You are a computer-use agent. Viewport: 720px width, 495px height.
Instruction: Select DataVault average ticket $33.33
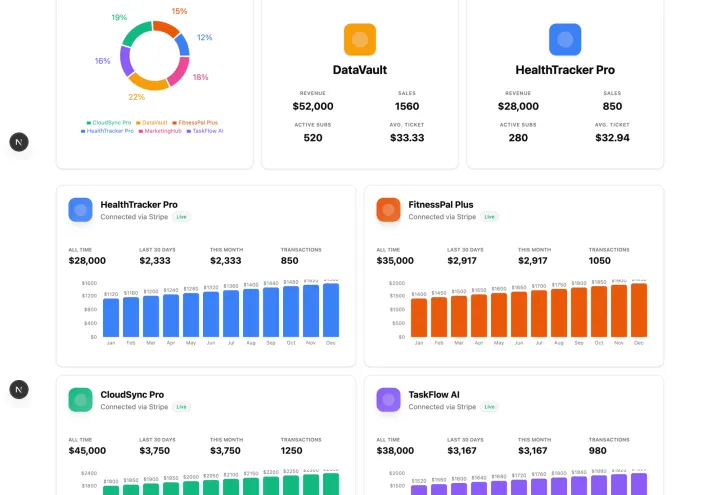(407, 138)
